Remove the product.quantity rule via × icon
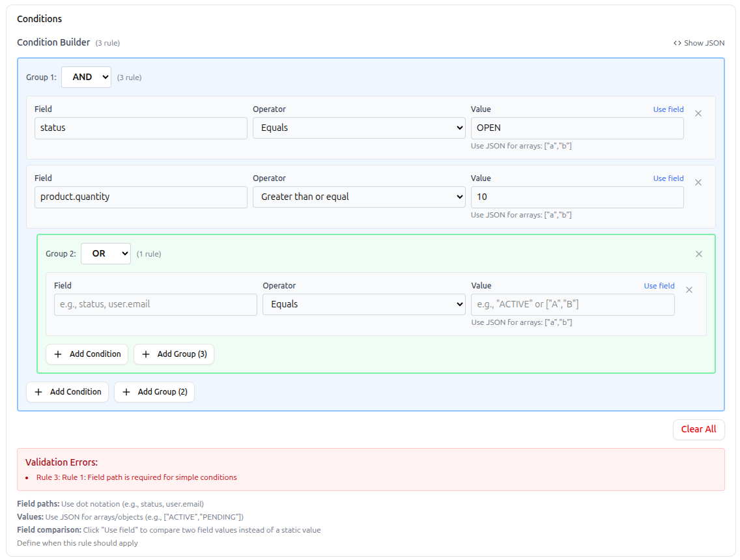This screenshot has width=740, height=560. click(x=698, y=182)
